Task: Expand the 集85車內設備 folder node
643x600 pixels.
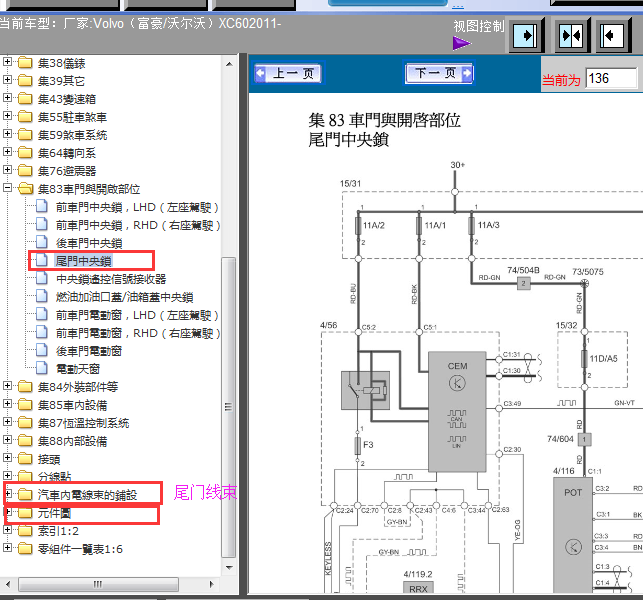Action: (7, 404)
